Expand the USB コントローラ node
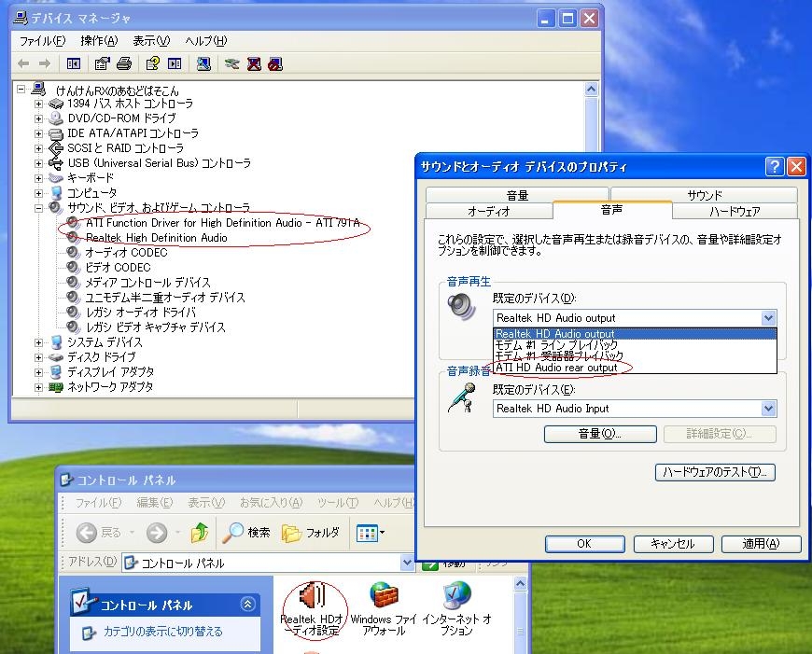 (39, 163)
